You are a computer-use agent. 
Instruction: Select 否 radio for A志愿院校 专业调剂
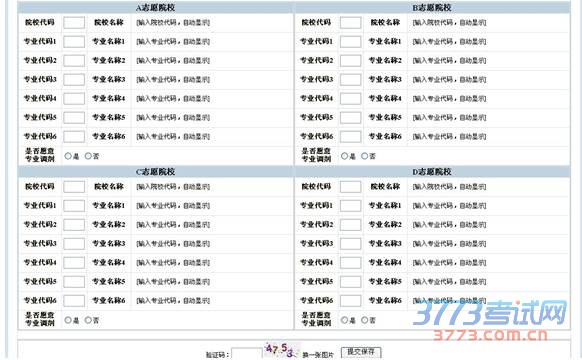pyautogui.click(x=88, y=156)
